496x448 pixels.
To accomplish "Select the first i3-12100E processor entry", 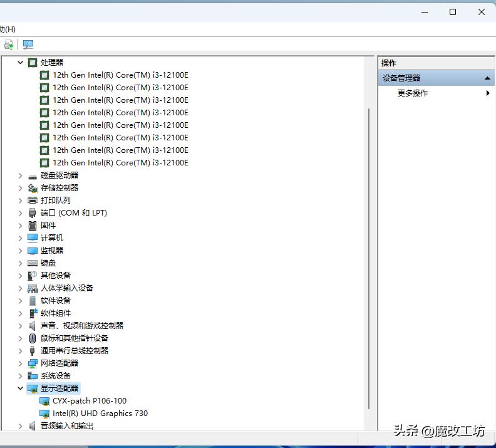I will (x=120, y=75).
